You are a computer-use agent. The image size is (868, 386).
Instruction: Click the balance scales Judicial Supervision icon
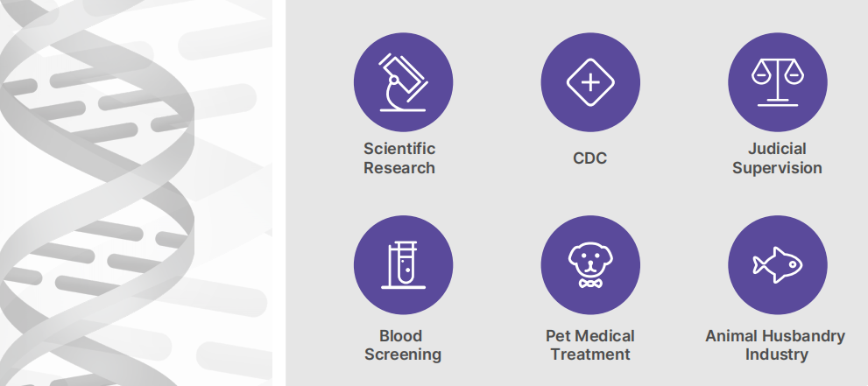778,82
